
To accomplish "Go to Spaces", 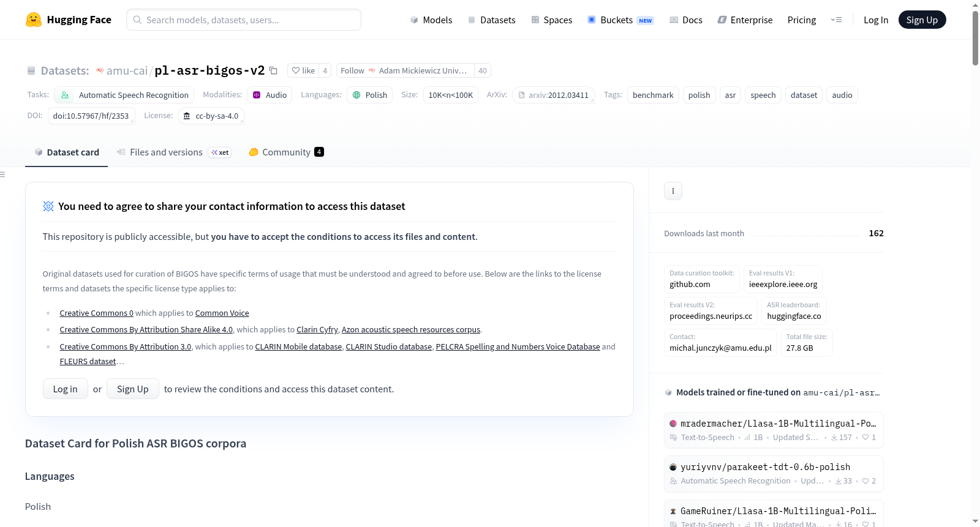I will coord(551,20).
